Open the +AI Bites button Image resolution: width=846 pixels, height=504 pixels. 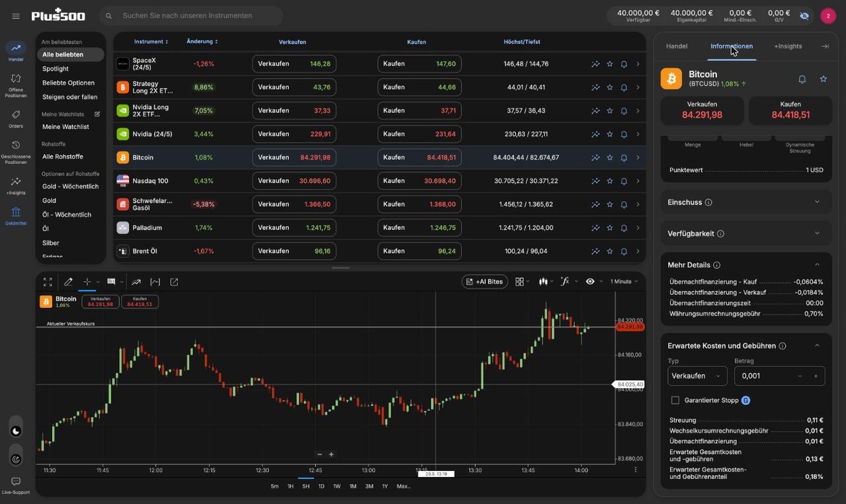[x=484, y=281]
